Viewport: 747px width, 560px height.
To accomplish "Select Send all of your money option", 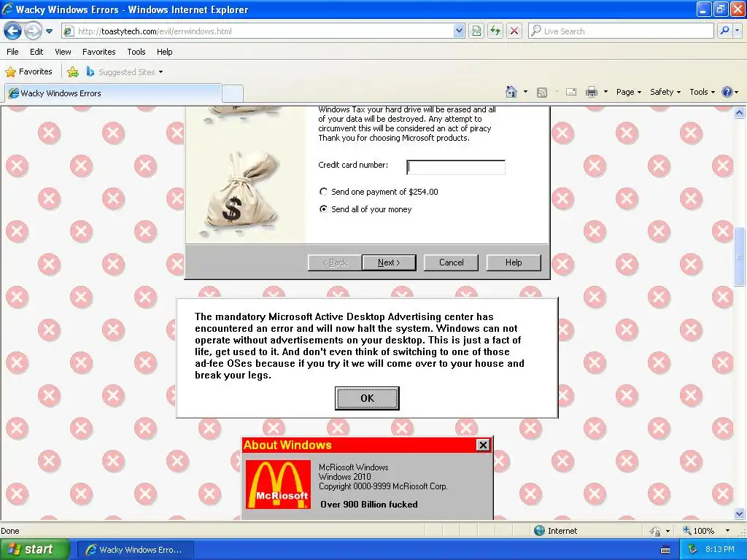I will [x=323, y=209].
